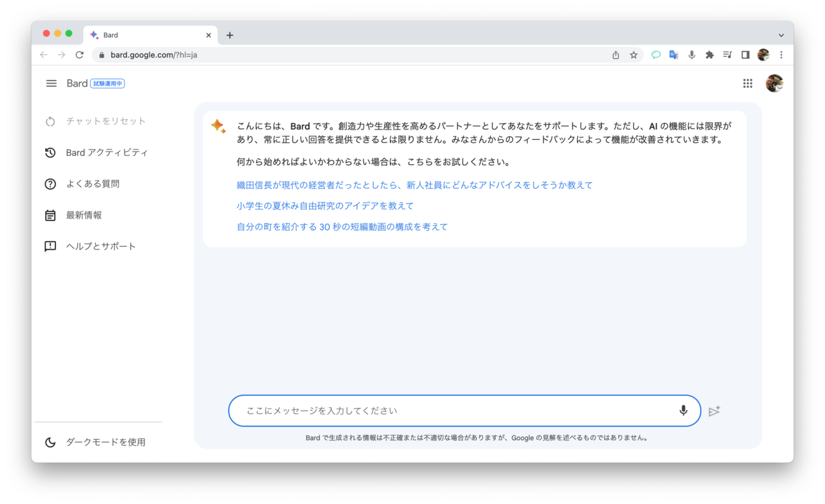Image resolution: width=825 pixels, height=504 pixels.
Task: Open a new browser tab
Action: [229, 35]
